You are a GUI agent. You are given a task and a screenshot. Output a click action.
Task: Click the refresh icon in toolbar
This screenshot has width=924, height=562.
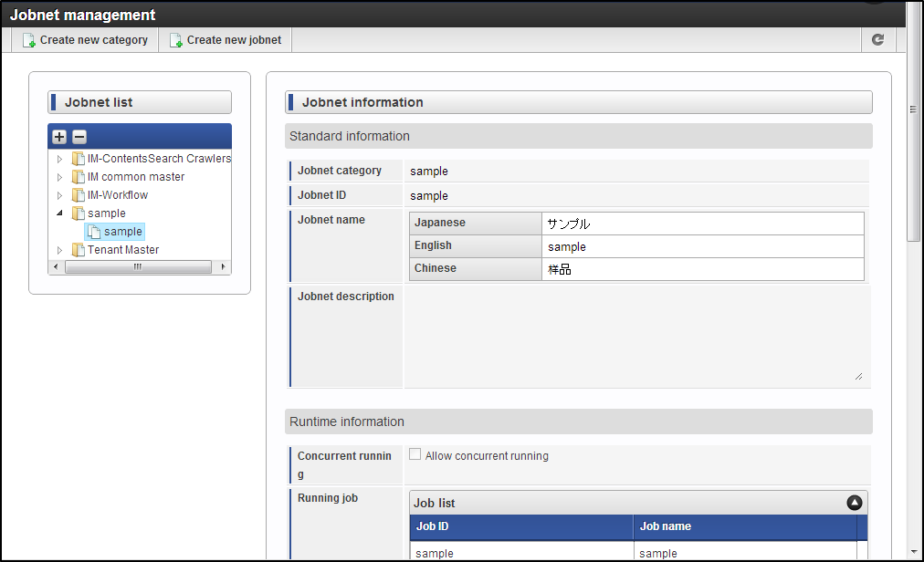[878, 39]
